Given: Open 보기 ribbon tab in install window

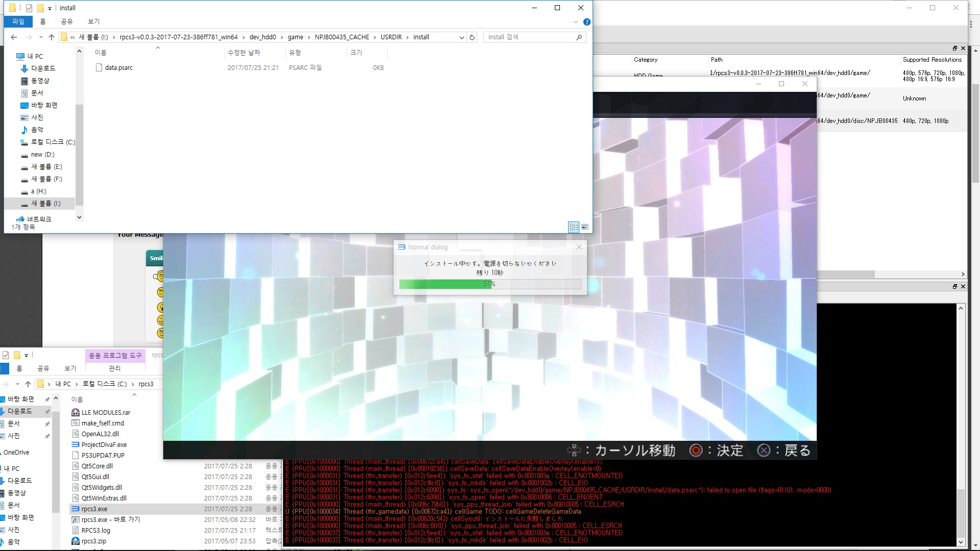Looking at the screenshot, I should (x=94, y=21).
